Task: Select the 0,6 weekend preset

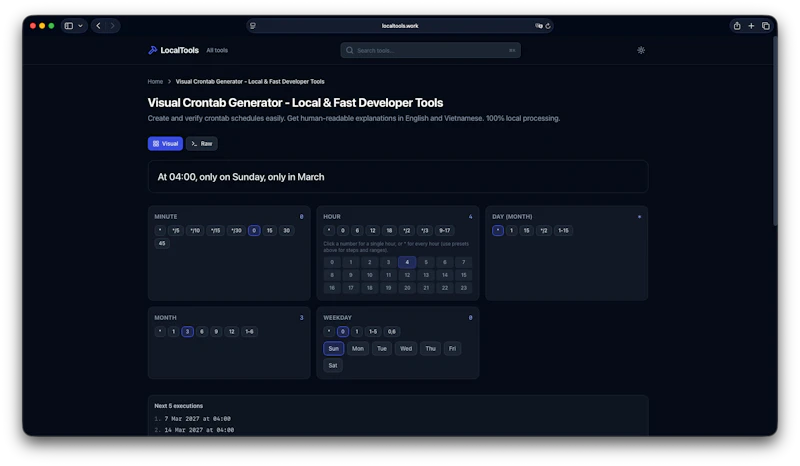Action: coord(391,331)
